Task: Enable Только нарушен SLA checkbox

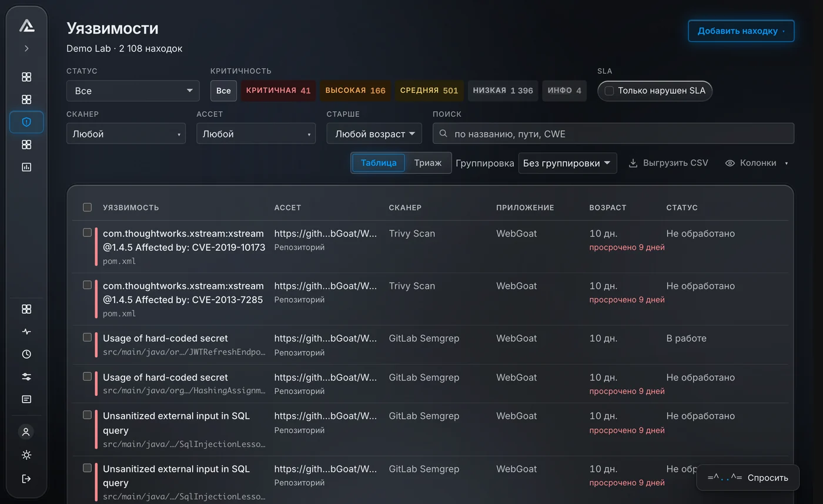Action: click(609, 91)
